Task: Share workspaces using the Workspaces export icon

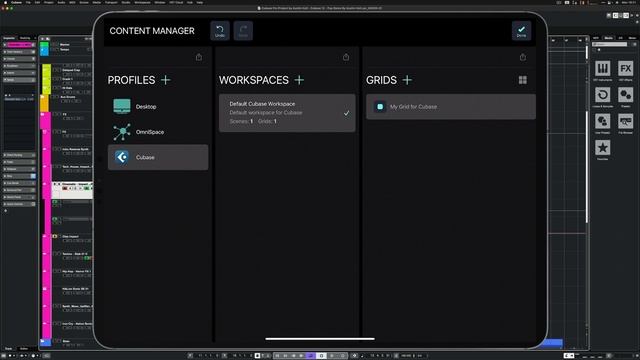Action: click(x=346, y=57)
